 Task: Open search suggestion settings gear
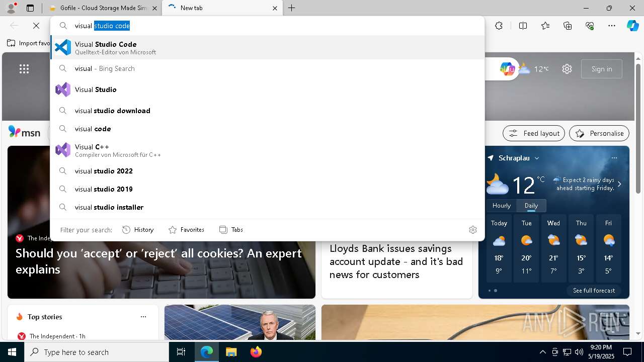click(472, 230)
